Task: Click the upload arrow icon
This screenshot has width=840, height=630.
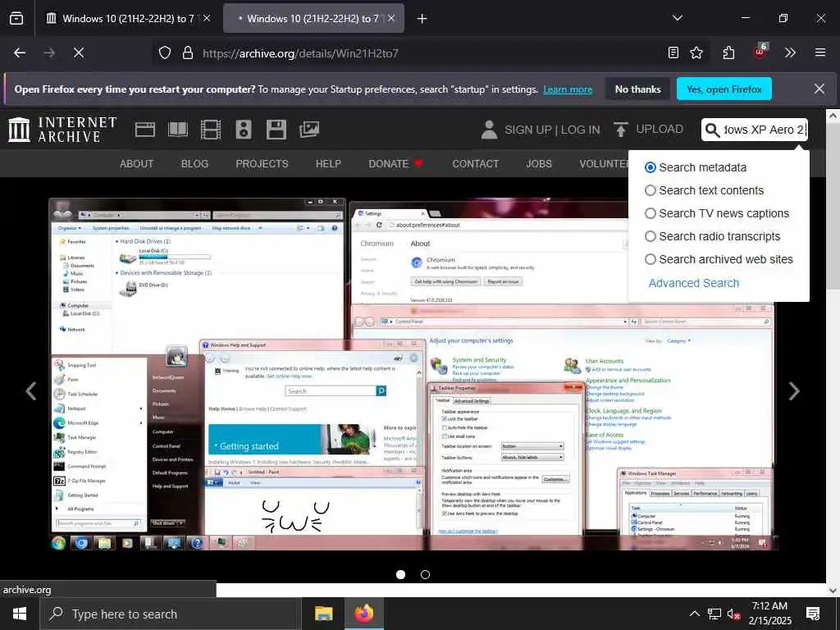Action: [620, 130]
